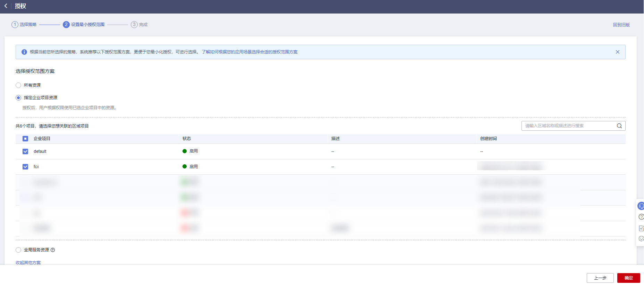Select the 所有资源 radio option
This screenshot has width=644, height=287.
18,85
